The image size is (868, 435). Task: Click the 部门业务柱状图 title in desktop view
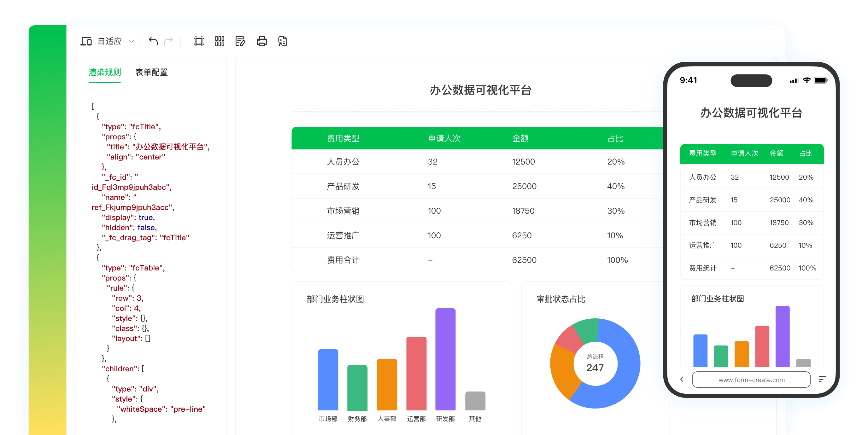pos(335,299)
